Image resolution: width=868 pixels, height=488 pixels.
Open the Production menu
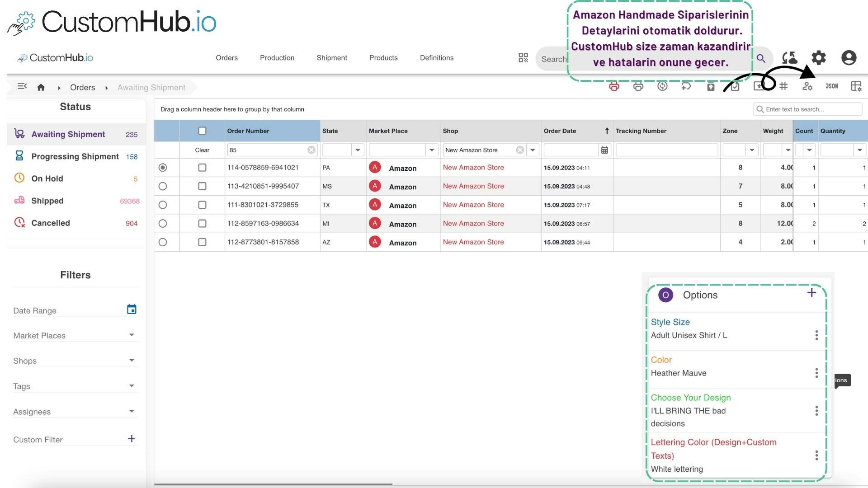click(x=277, y=58)
